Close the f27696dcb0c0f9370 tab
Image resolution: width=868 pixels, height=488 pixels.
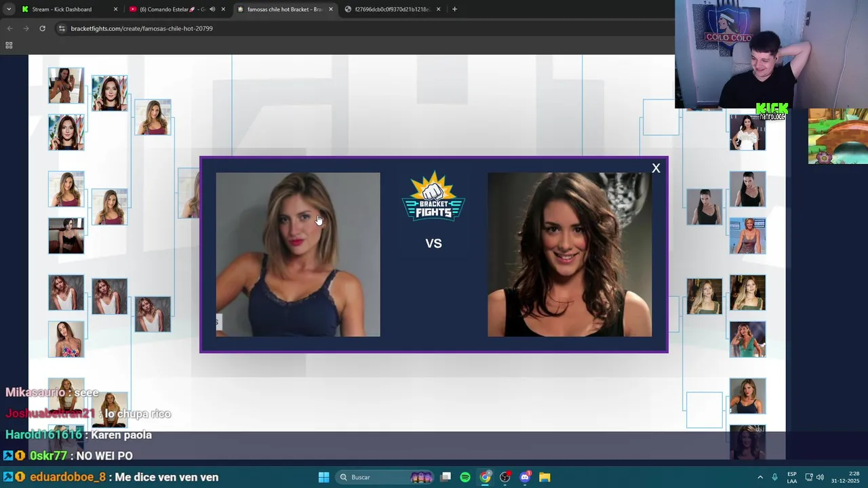439,9
